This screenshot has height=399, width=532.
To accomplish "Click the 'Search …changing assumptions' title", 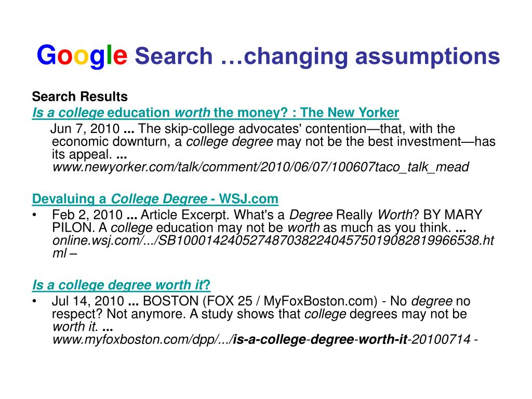I will 317,56.
